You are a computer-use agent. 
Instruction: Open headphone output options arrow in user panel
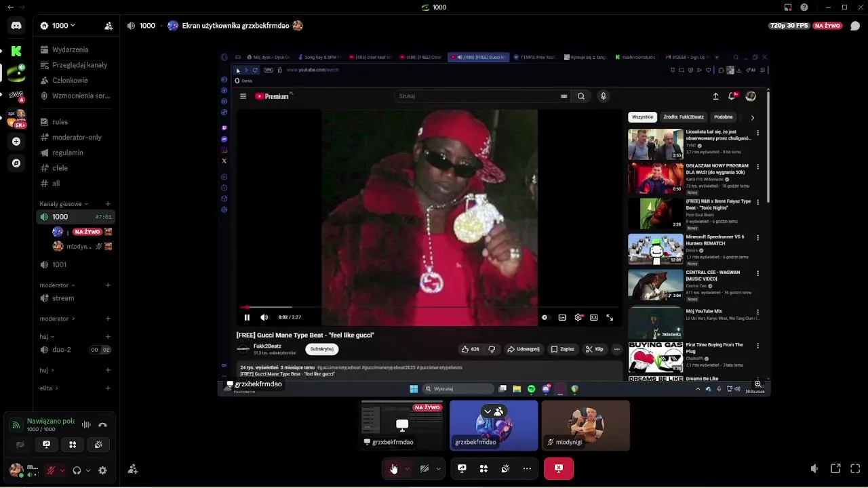click(x=88, y=470)
